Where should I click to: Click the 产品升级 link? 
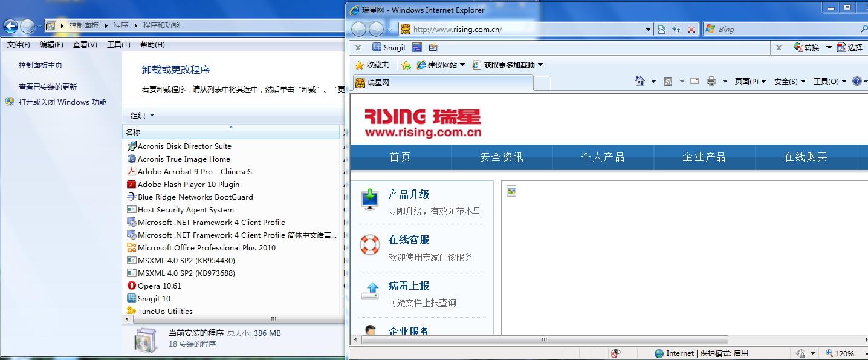(409, 194)
